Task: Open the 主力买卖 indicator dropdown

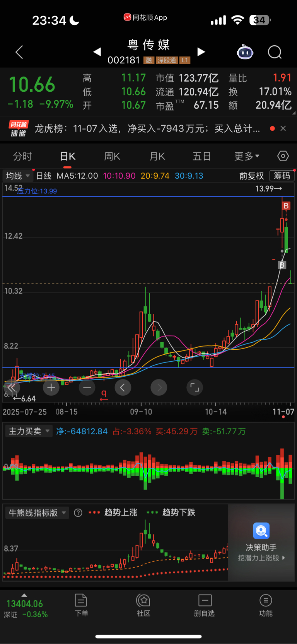Action: pyautogui.click(x=29, y=431)
